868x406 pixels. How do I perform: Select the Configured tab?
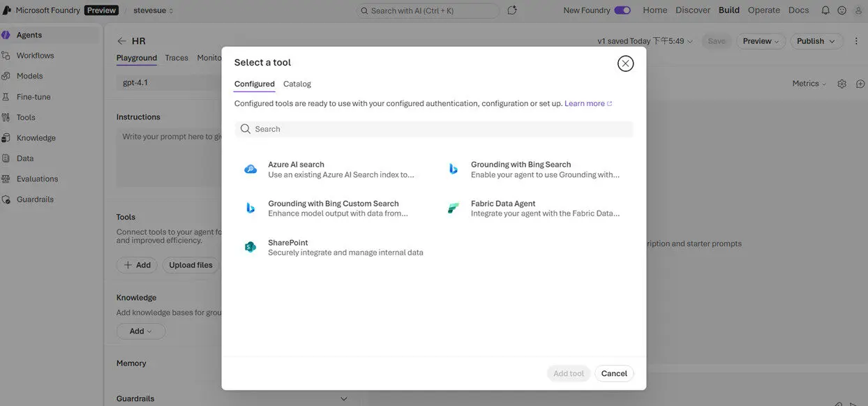tap(255, 84)
